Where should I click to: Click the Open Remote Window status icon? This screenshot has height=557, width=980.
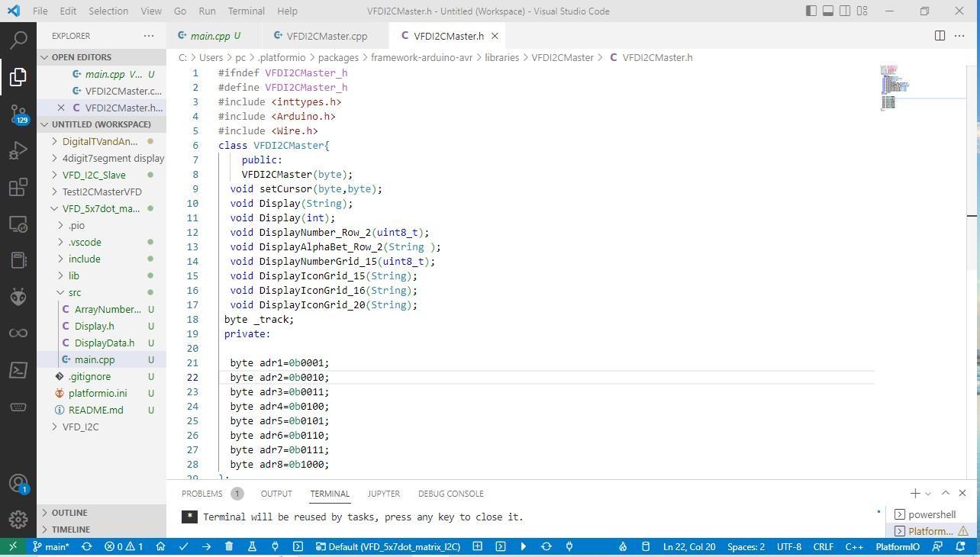pos(12,546)
